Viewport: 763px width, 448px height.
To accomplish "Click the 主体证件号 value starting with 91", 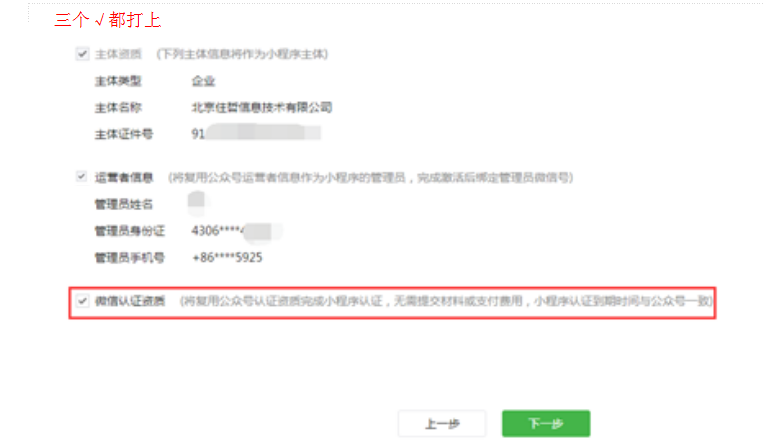I will click(256, 133).
